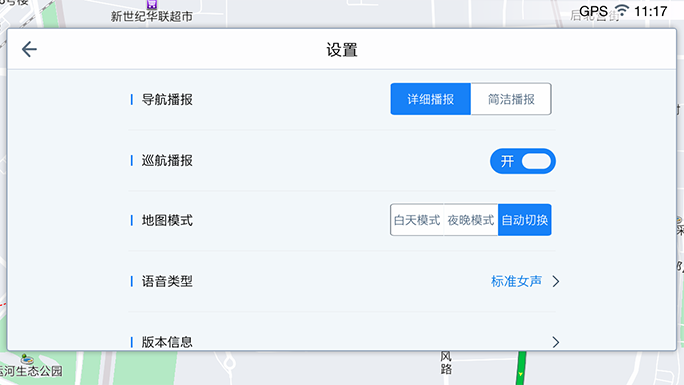Click the Wi-Fi signal status icon
The width and height of the screenshot is (684, 385).
[622, 10]
